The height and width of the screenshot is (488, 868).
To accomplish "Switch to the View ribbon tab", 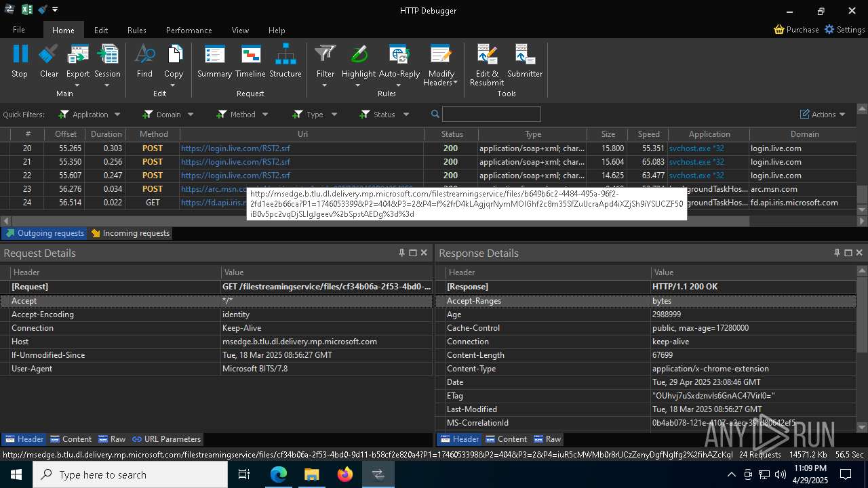I will (x=240, y=30).
